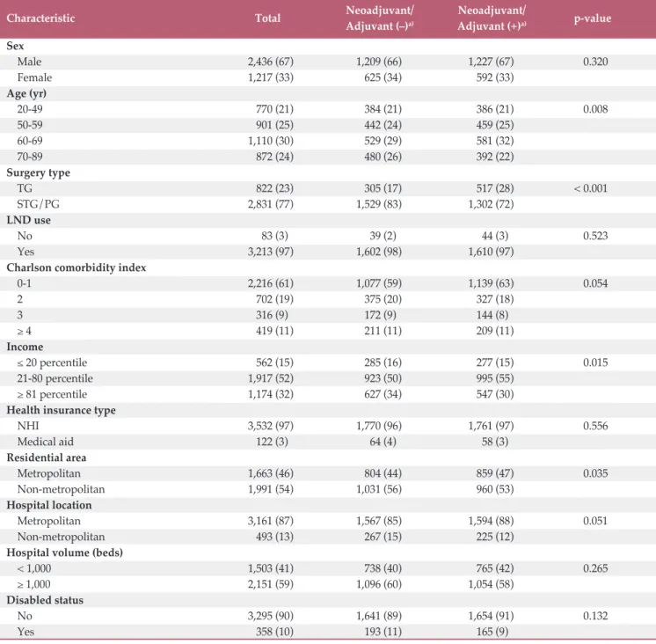Screen dimensions: 656x644
Task: Select the 20-49 age row label
Action: tap(30, 109)
